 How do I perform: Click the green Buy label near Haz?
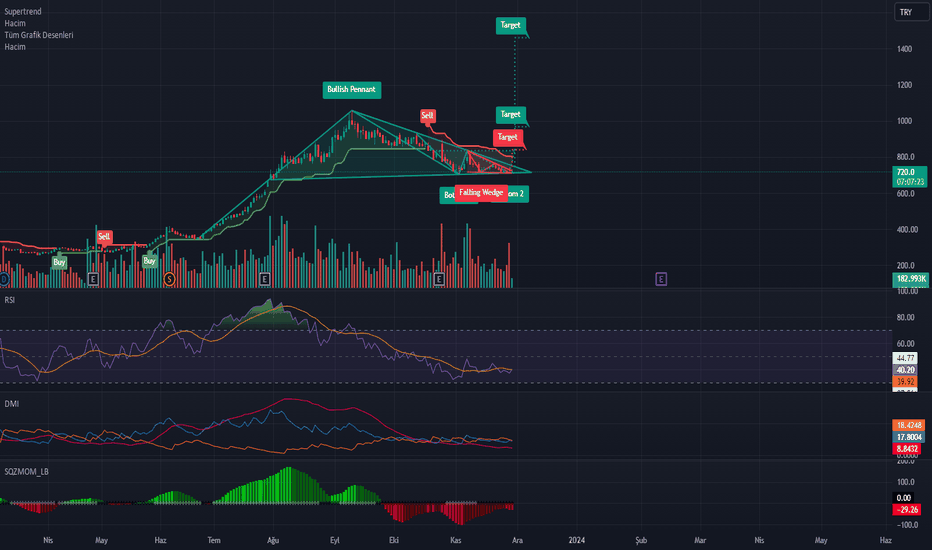[149, 261]
